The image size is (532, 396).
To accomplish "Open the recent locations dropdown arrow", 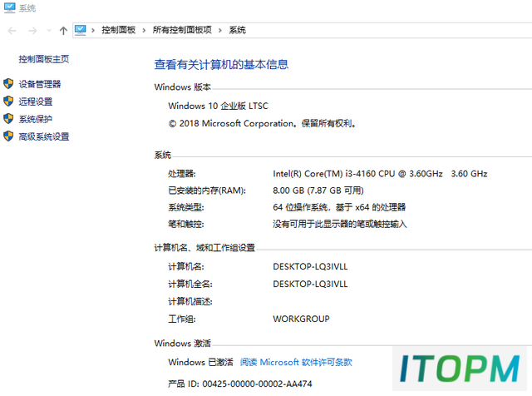I will [49, 31].
